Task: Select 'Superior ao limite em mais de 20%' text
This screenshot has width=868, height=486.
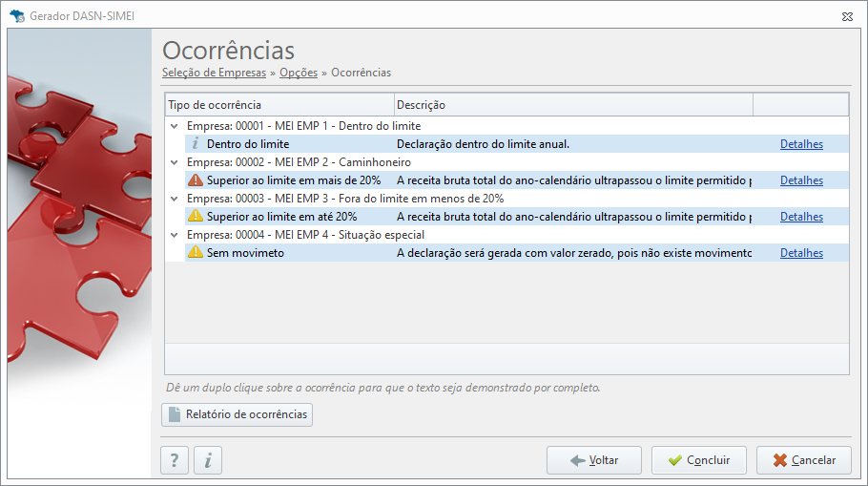Action: pos(294,180)
